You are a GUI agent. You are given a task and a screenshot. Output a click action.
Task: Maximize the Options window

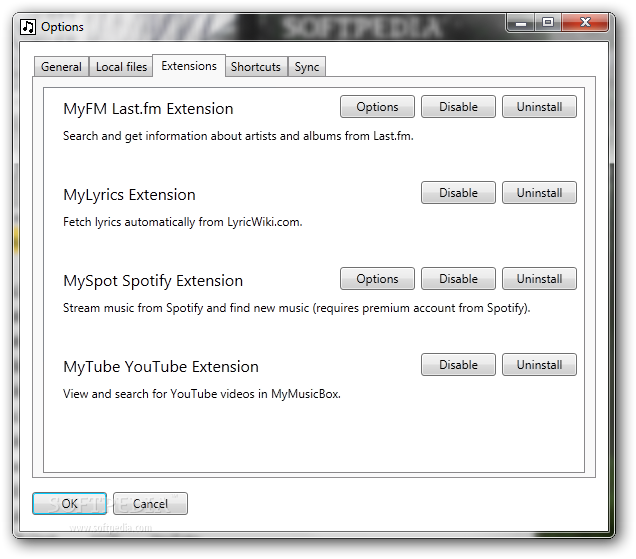click(548, 22)
